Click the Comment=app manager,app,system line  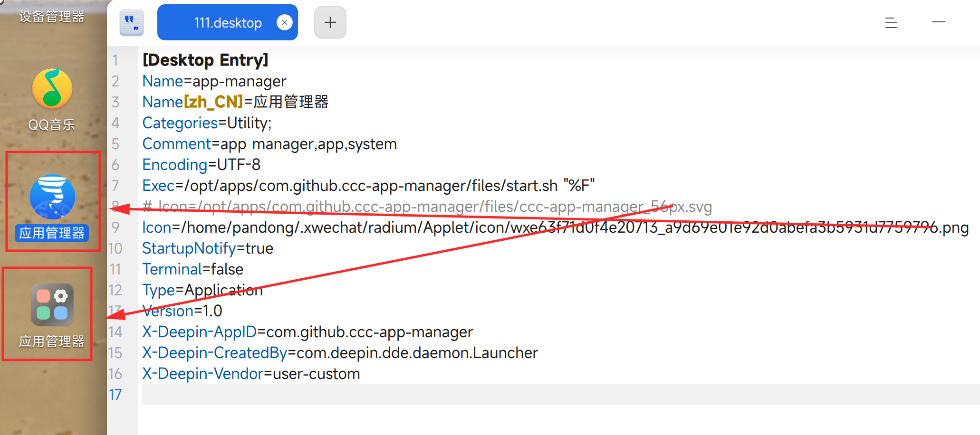coord(269,144)
